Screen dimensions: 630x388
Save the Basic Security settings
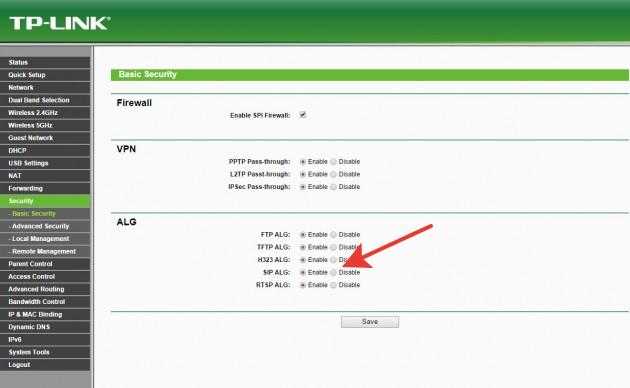370,322
